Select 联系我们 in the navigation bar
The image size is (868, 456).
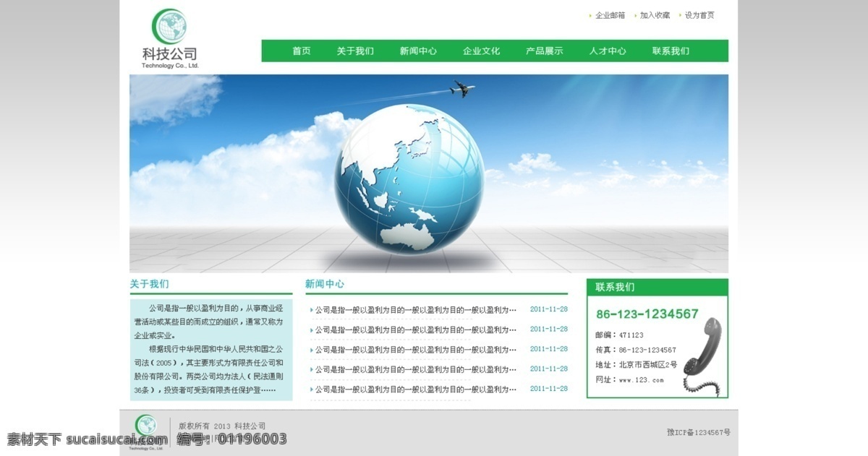tap(671, 51)
